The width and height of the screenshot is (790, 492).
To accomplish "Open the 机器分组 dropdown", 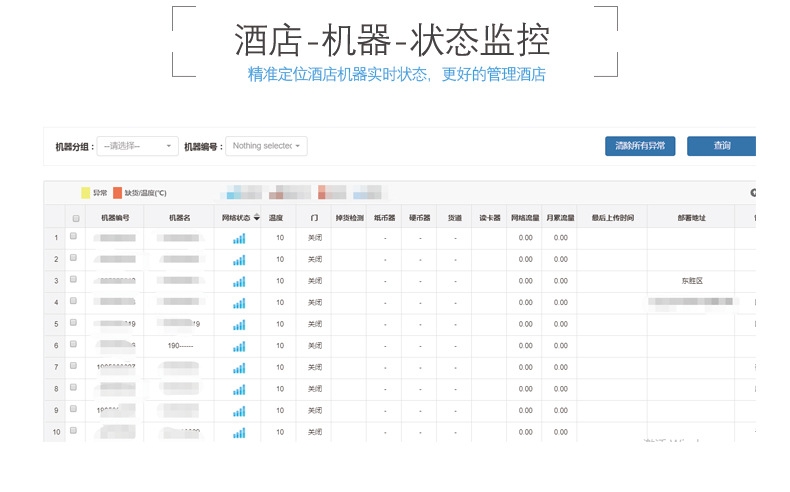I will tap(138, 146).
